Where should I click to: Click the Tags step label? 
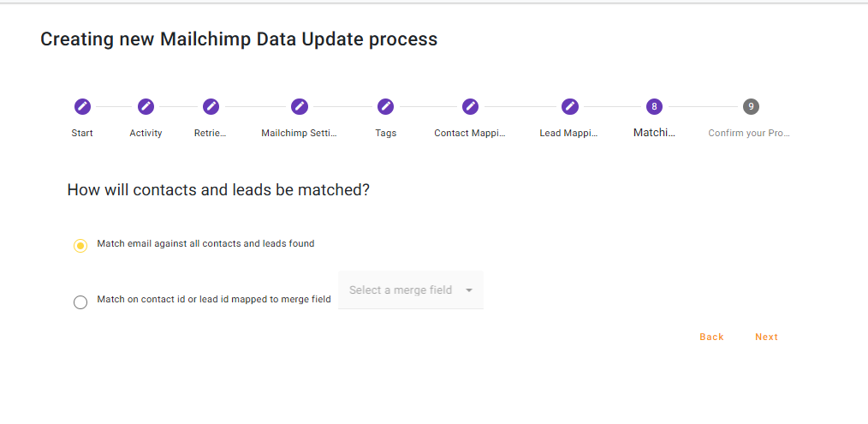coord(385,133)
